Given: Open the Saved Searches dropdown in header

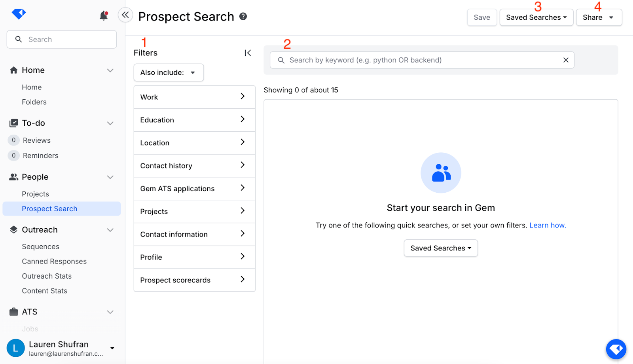Looking at the screenshot, I should point(536,17).
